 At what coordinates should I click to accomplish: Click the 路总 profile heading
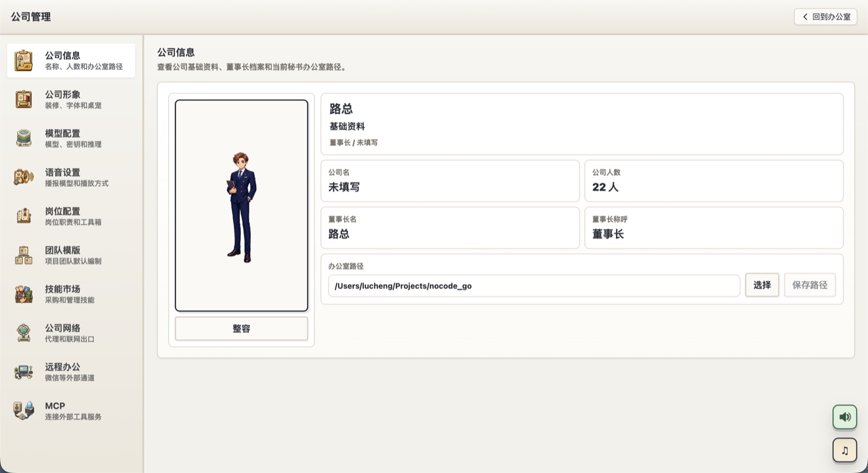pyautogui.click(x=341, y=109)
